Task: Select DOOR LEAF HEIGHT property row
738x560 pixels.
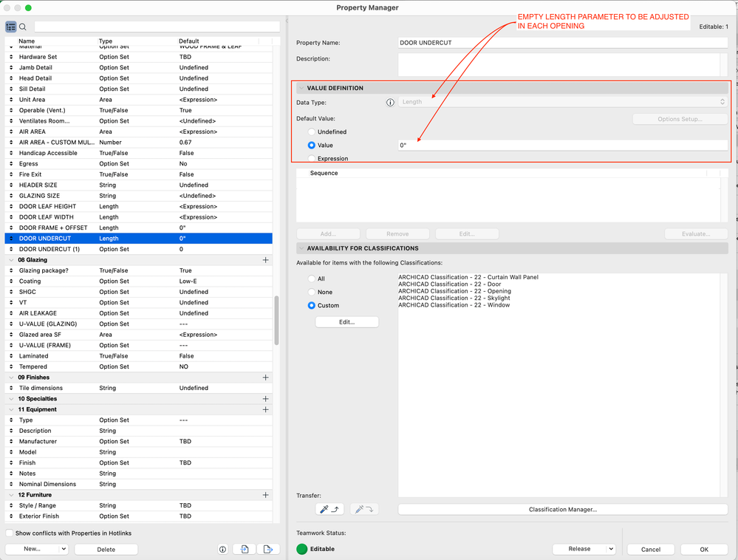Action: point(138,207)
